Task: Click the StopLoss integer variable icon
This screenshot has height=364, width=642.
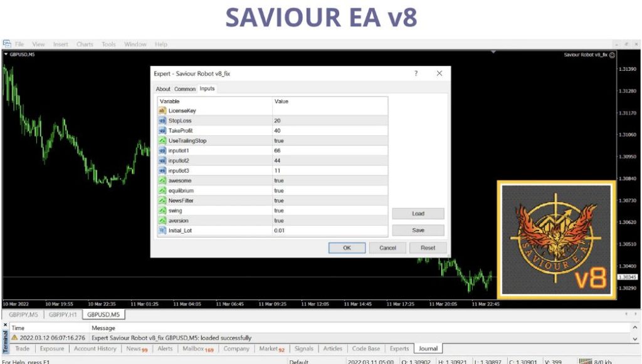Action: pyautogui.click(x=162, y=121)
